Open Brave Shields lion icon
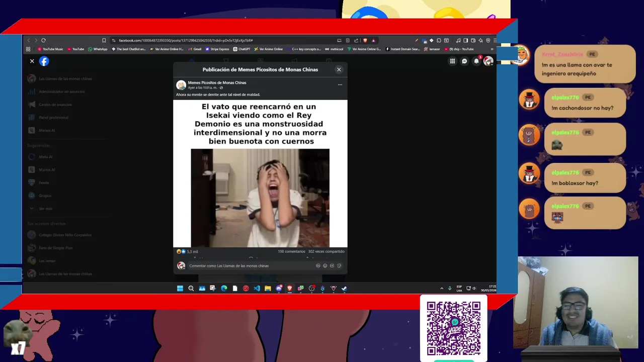This screenshot has width=644, height=362. [x=365, y=40]
